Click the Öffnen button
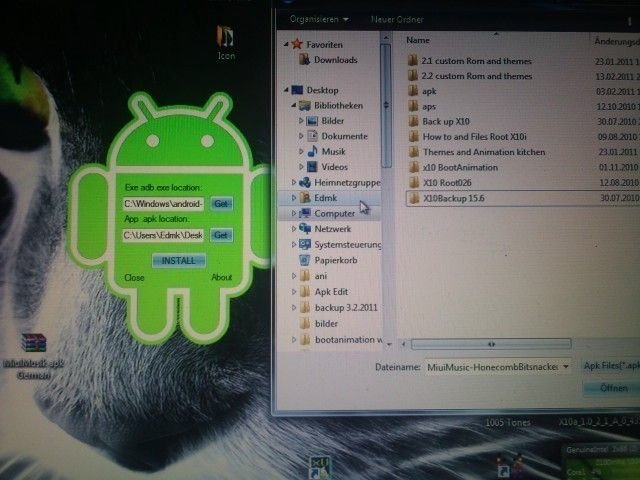 point(613,388)
